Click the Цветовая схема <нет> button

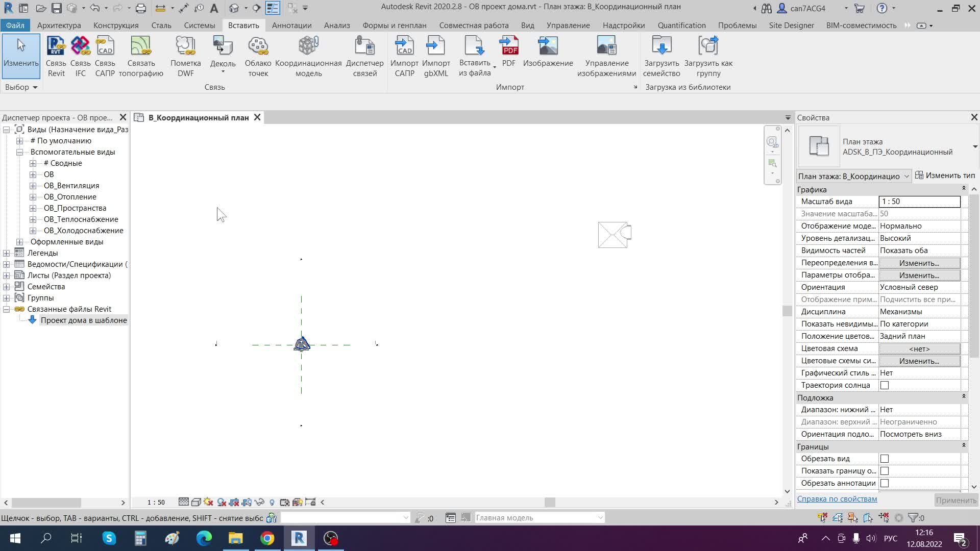(x=919, y=349)
